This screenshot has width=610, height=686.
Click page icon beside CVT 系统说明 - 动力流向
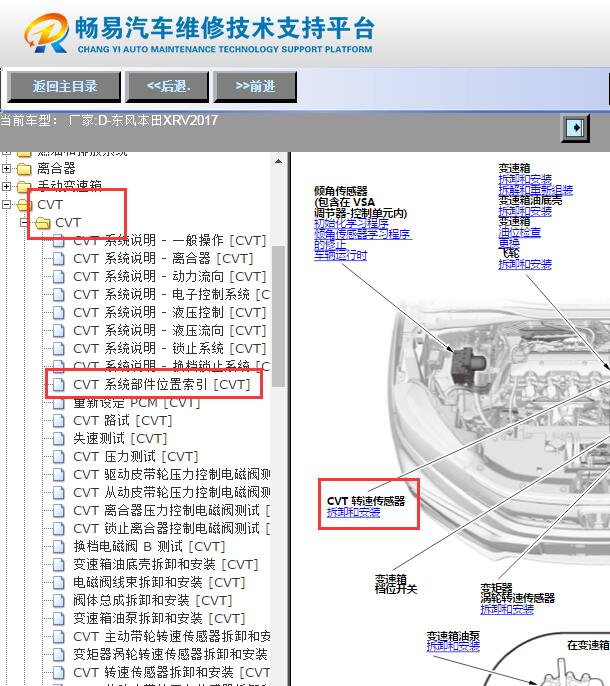[58, 276]
